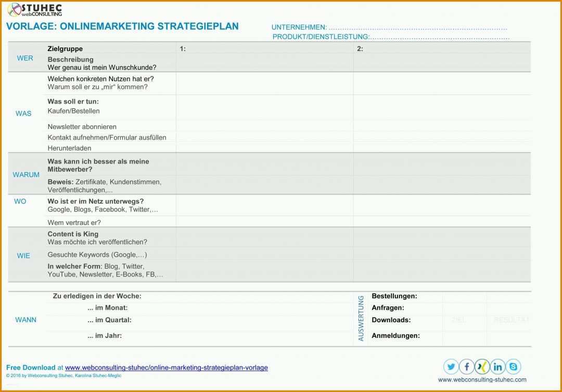Click the 'WO' row label

coord(20,201)
